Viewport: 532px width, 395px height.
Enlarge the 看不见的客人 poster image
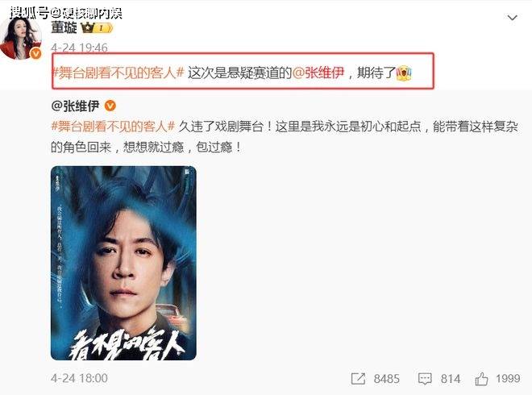(123, 263)
